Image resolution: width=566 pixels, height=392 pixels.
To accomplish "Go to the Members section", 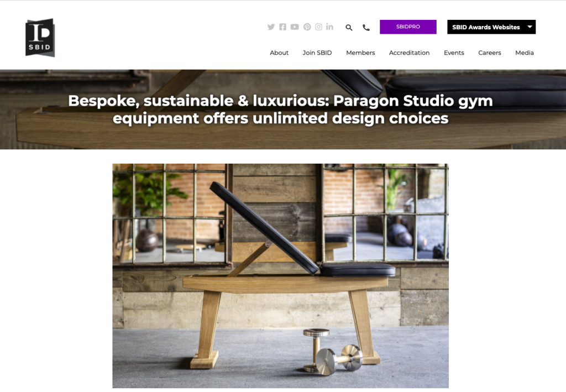I will point(360,53).
